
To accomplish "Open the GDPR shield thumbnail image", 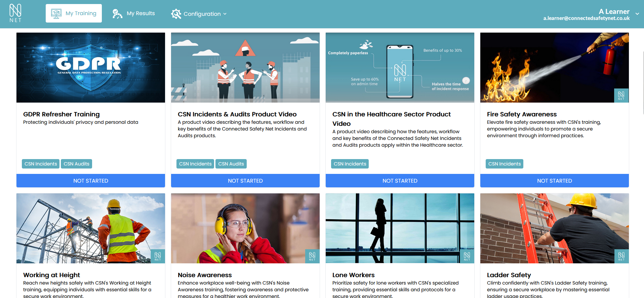I will [x=91, y=68].
